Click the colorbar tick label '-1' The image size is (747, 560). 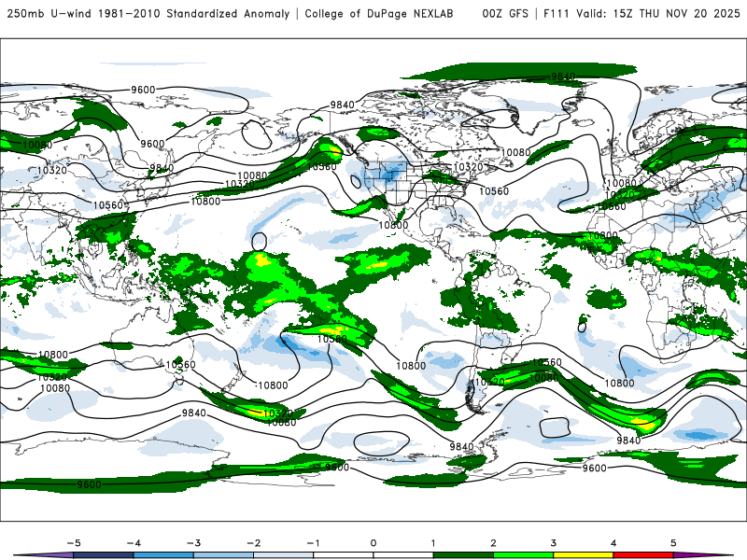(314, 543)
